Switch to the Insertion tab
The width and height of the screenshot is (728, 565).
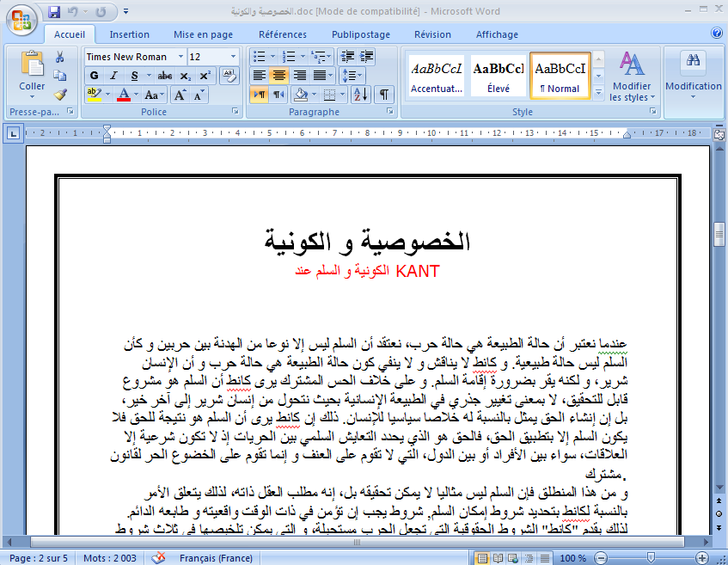tap(129, 34)
